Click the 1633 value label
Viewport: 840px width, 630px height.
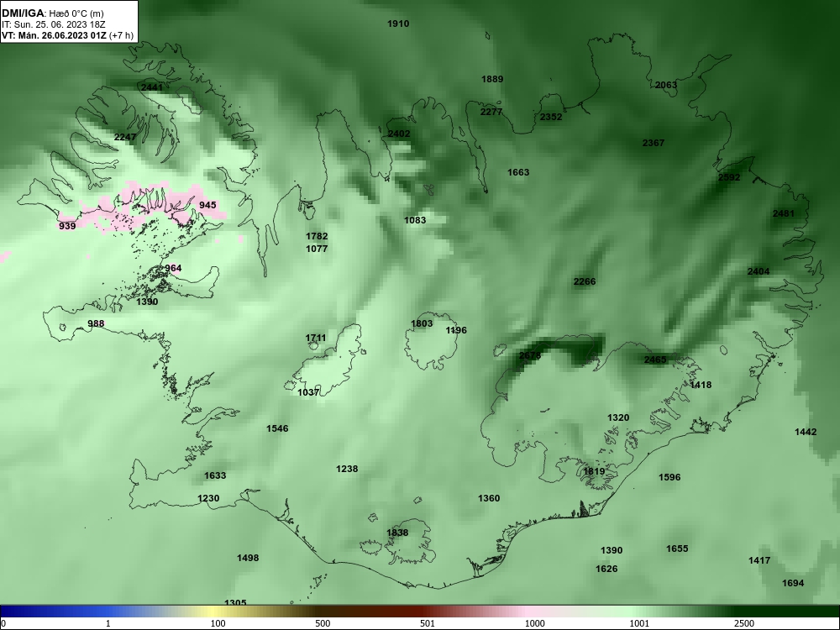[x=215, y=475]
